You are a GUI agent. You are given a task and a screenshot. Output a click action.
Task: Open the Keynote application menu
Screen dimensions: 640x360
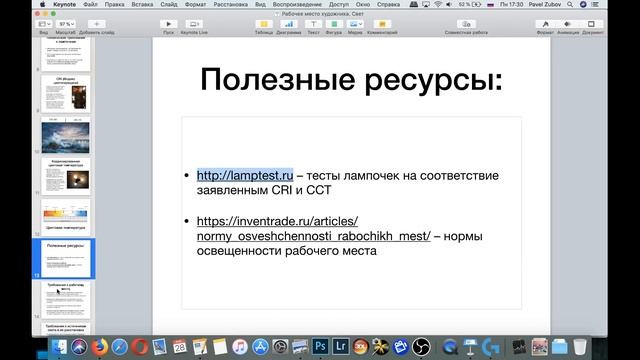pos(64,4)
